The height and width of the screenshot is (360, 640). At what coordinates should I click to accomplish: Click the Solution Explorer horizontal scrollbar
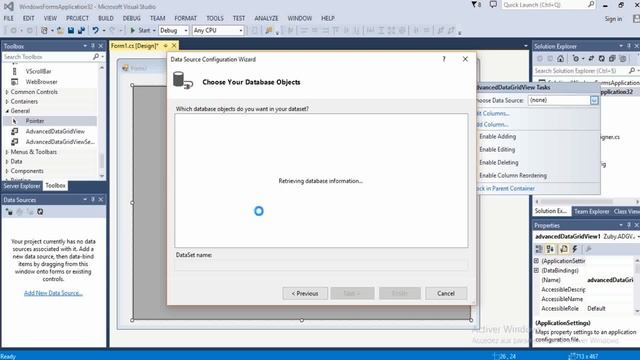coord(587,201)
